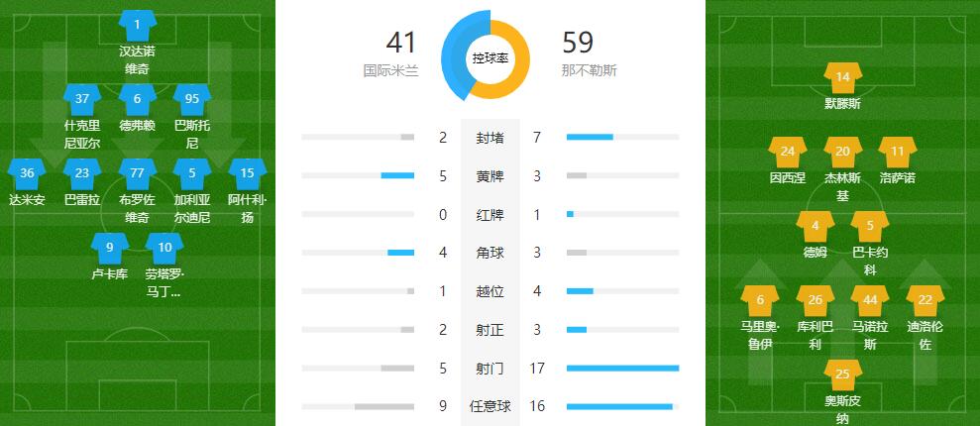Select blue jersey number 37
980x426 pixels.
[82, 99]
